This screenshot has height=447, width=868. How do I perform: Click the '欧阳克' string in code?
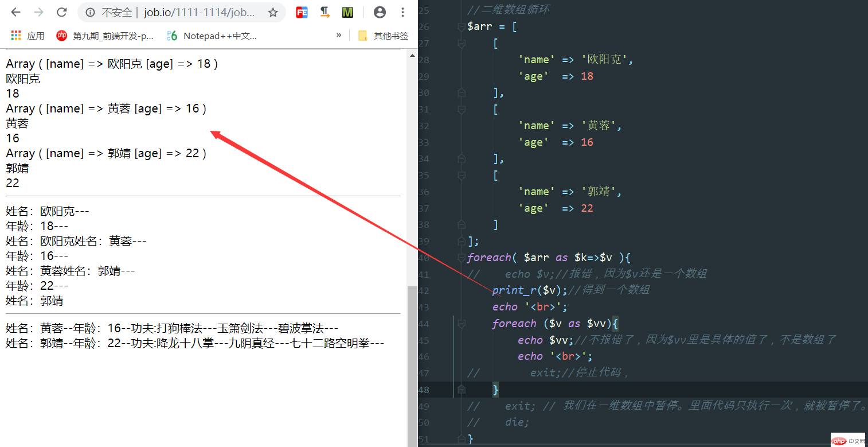(604, 59)
